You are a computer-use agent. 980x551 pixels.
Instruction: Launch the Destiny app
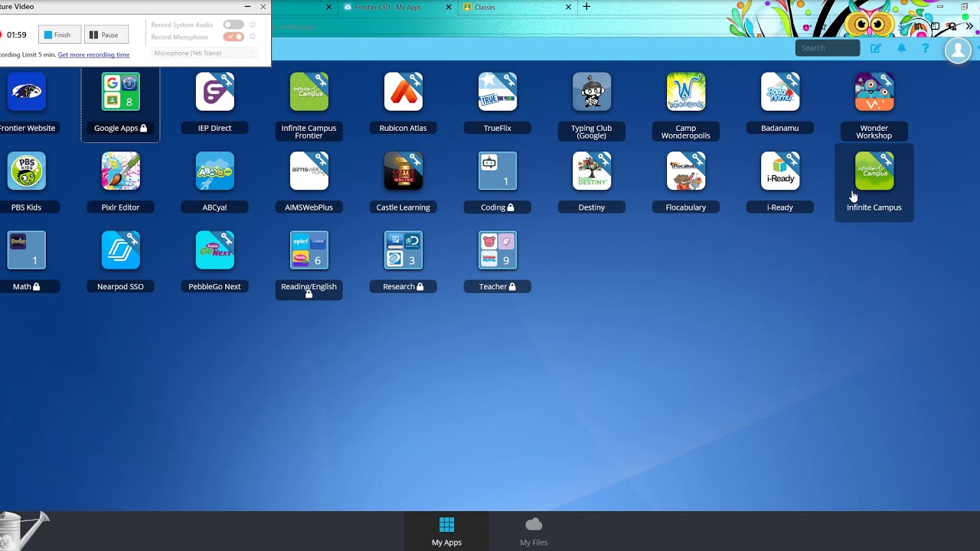pyautogui.click(x=592, y=171)
